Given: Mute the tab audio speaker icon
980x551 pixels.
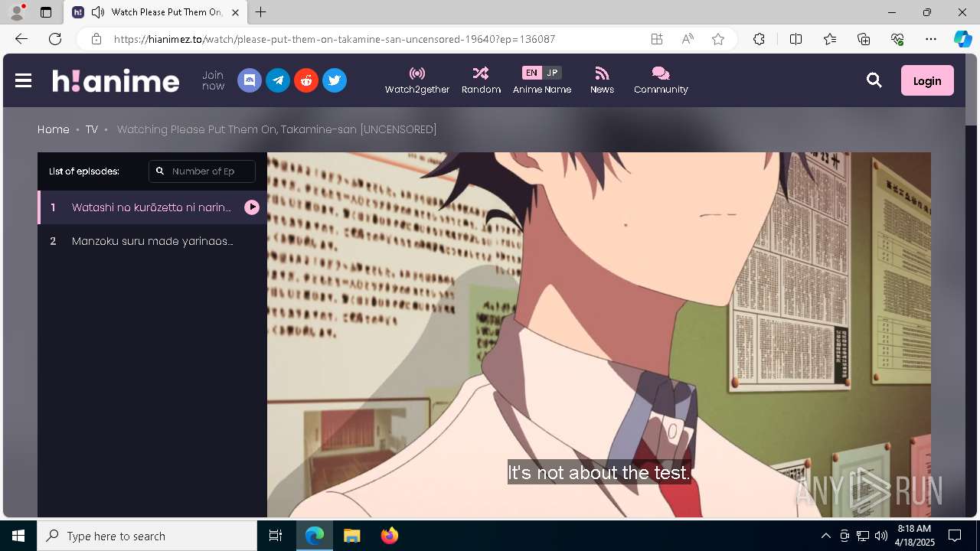Looking at the screenshot, I should pyautogui.click(x=98, y=12).
